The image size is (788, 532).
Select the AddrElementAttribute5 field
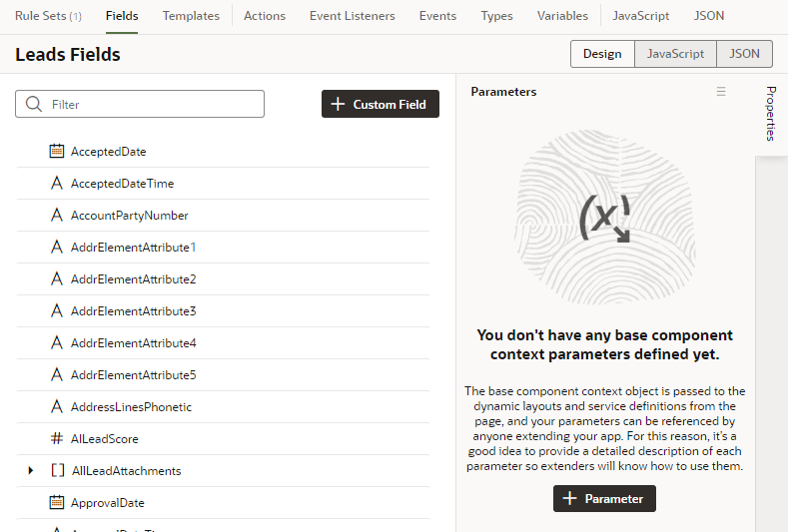coord(223,374)
